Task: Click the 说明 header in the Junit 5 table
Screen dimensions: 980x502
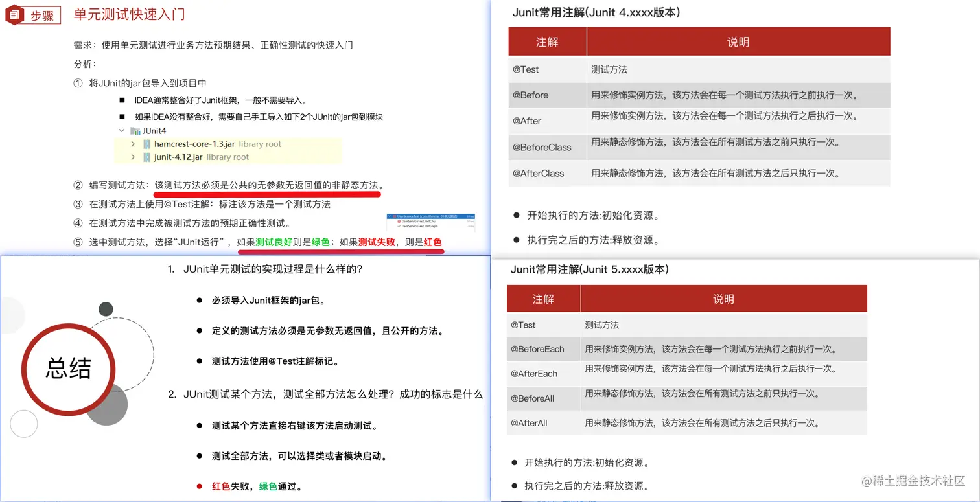Action: (x=724, y=299)
